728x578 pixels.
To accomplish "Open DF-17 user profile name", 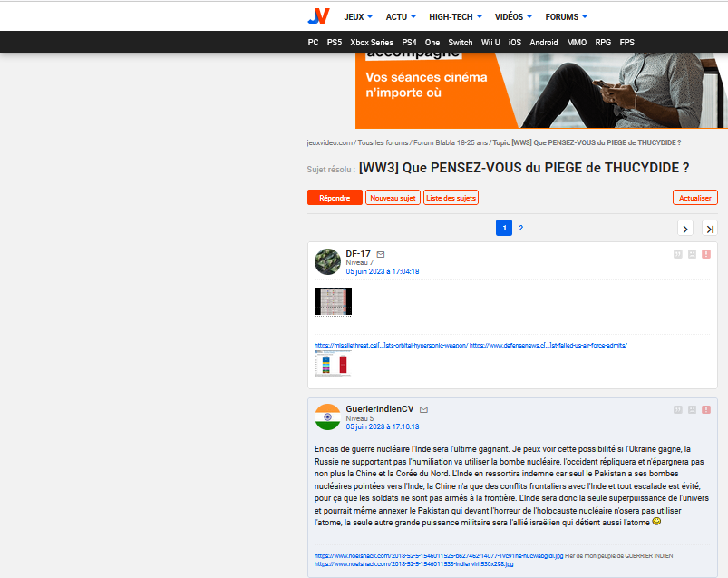I will click(x=358, y=254).
